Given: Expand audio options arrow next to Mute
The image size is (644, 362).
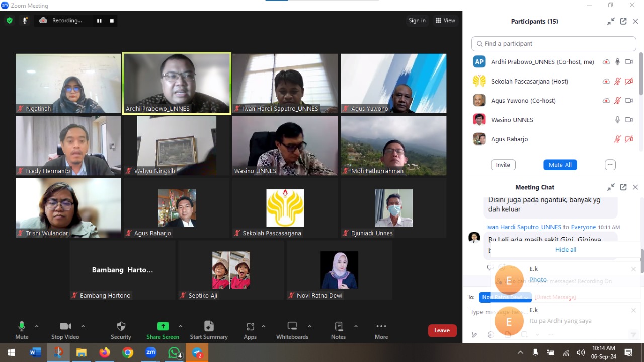Looking at the screenshot, I should [36, 326].
